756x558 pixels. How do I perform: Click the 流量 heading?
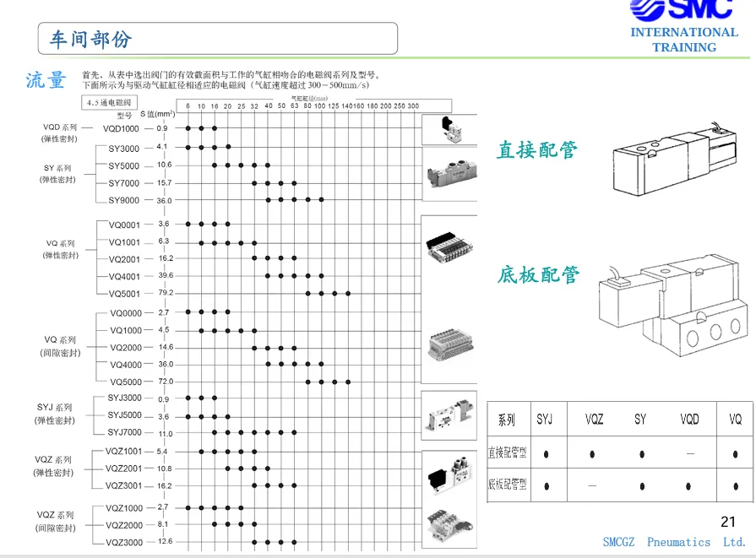coord(46,80)
